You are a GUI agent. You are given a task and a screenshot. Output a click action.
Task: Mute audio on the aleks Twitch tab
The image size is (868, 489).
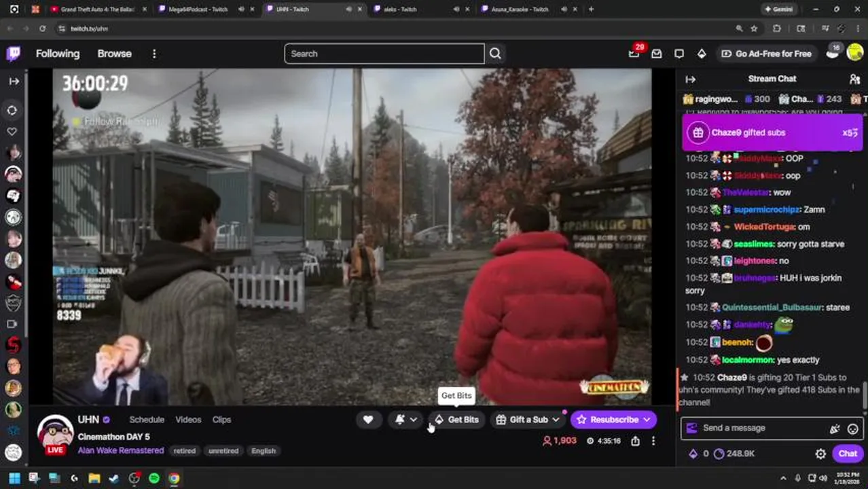click(456, 10)
